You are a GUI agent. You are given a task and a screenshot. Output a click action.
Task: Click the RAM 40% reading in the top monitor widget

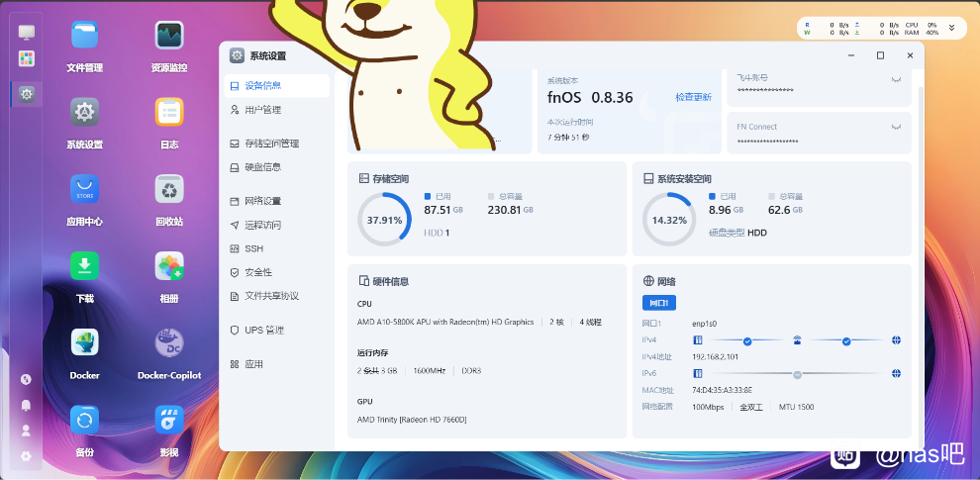922,33
